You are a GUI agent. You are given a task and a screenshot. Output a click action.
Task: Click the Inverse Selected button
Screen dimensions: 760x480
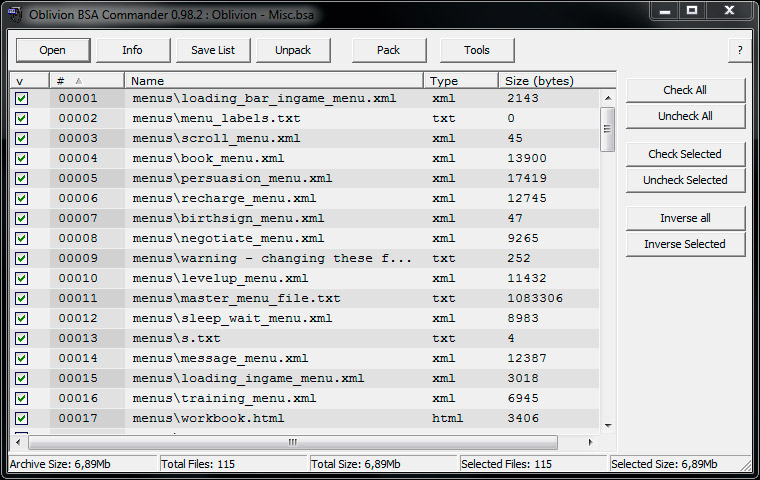pos(685,244)
